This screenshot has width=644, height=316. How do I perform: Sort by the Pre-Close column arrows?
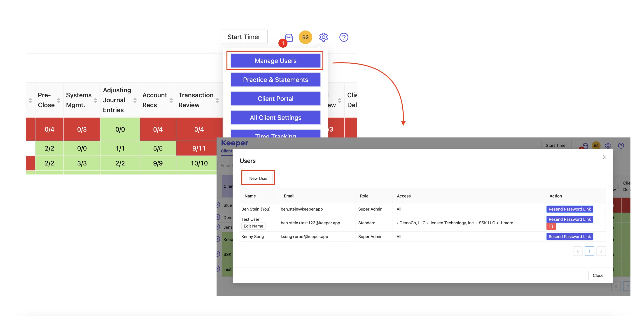pos(58,100)
